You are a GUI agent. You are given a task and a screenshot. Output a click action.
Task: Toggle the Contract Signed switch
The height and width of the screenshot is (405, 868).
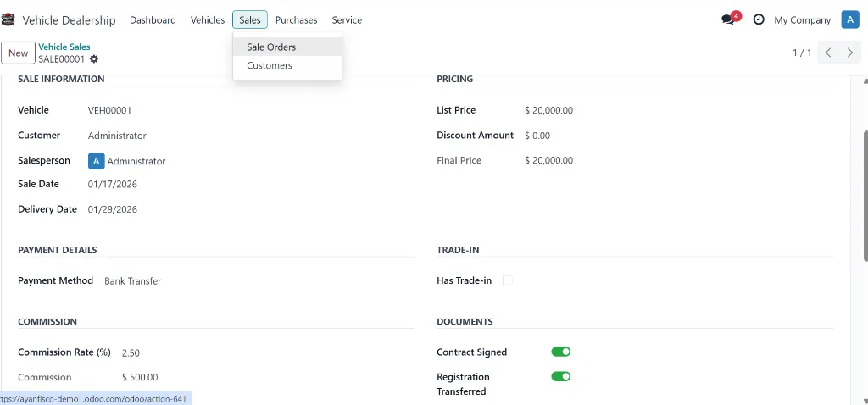click(x=561, y=352)
